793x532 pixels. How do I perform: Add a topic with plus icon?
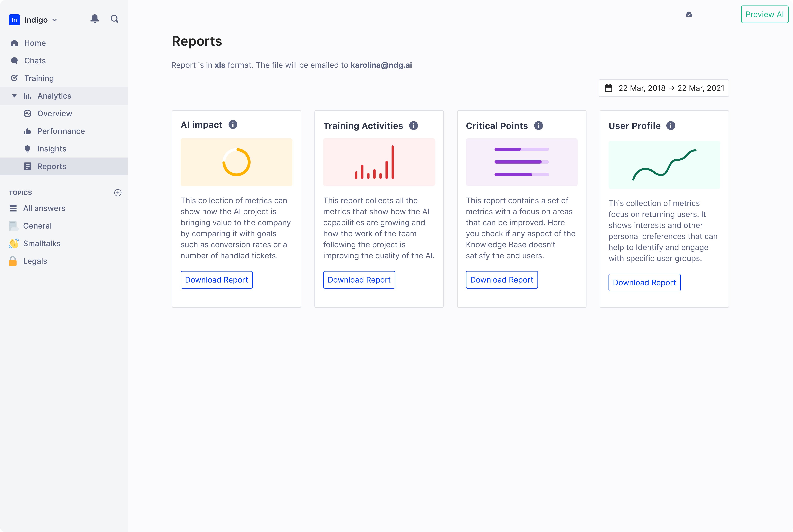coord(118,193)
